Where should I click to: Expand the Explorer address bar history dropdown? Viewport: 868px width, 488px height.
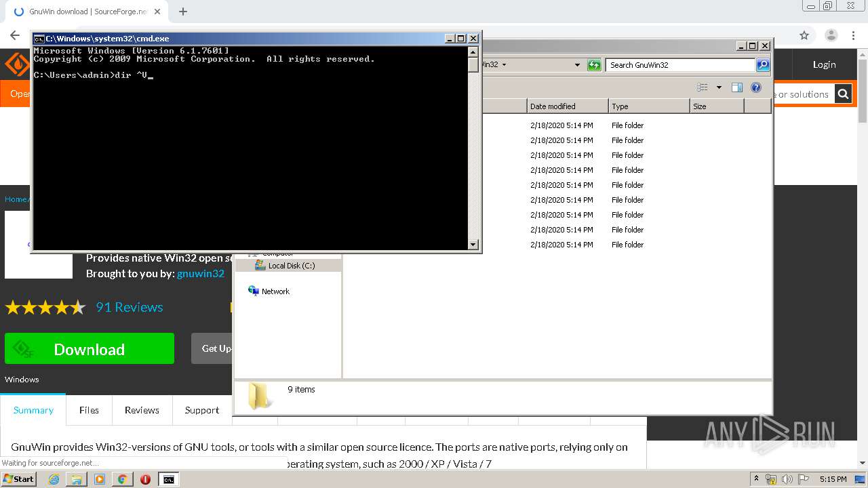tap(577, 65)
